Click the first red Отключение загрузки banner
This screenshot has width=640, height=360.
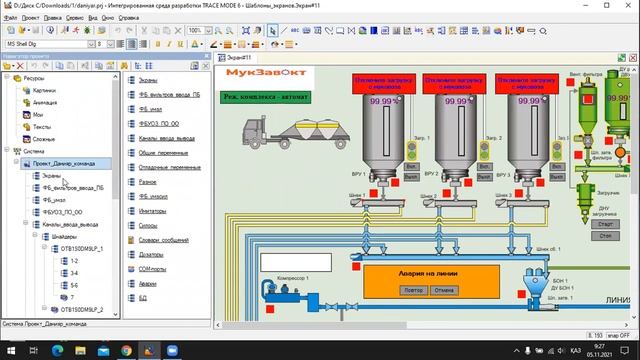[384, 84]
